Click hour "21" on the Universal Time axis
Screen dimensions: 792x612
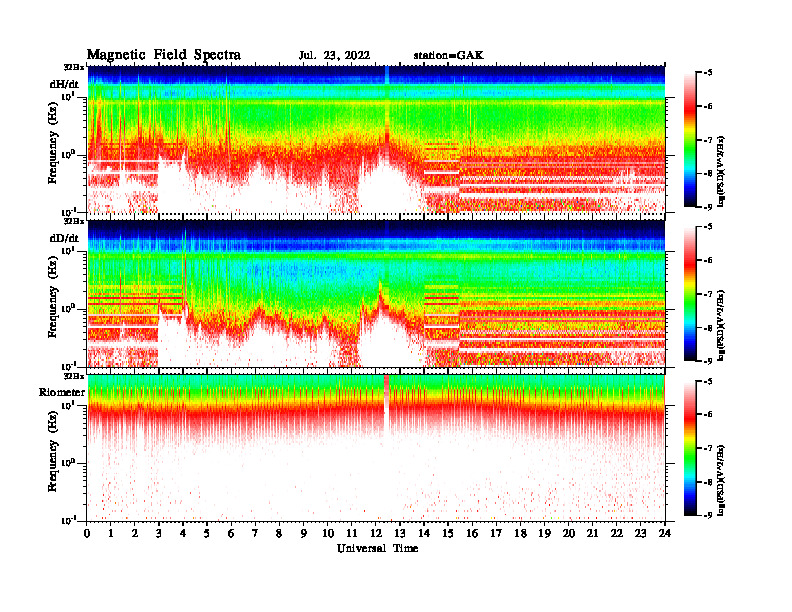coord(592,534)
